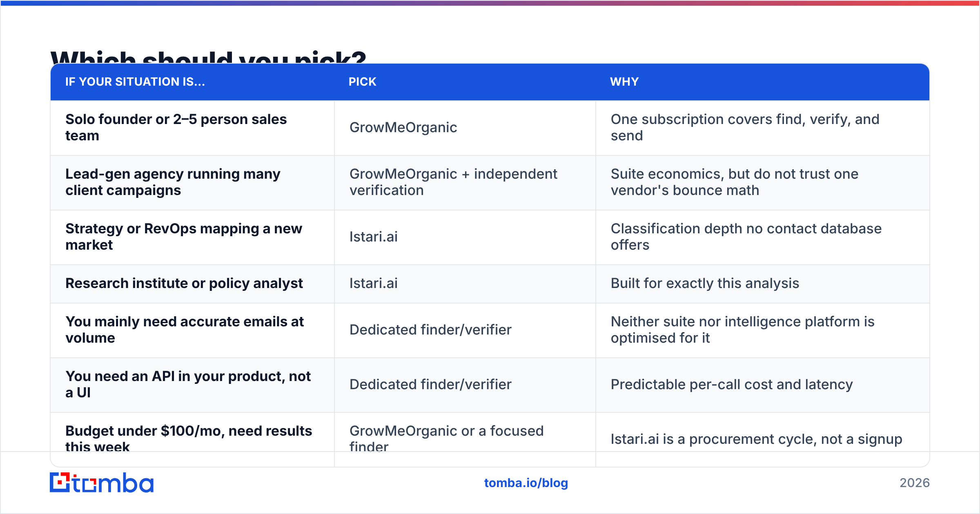Click the "IF YOUR SITUATION IS..." column header

[135, 82]
